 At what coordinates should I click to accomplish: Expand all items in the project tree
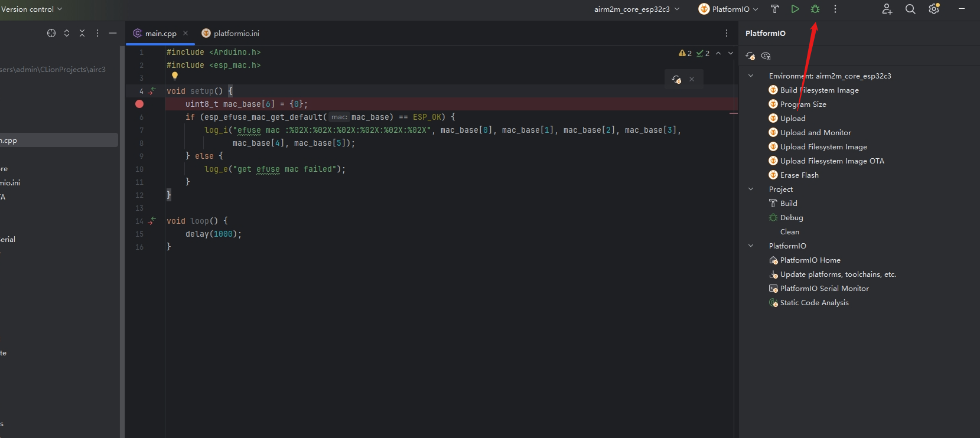coord(67,33)
